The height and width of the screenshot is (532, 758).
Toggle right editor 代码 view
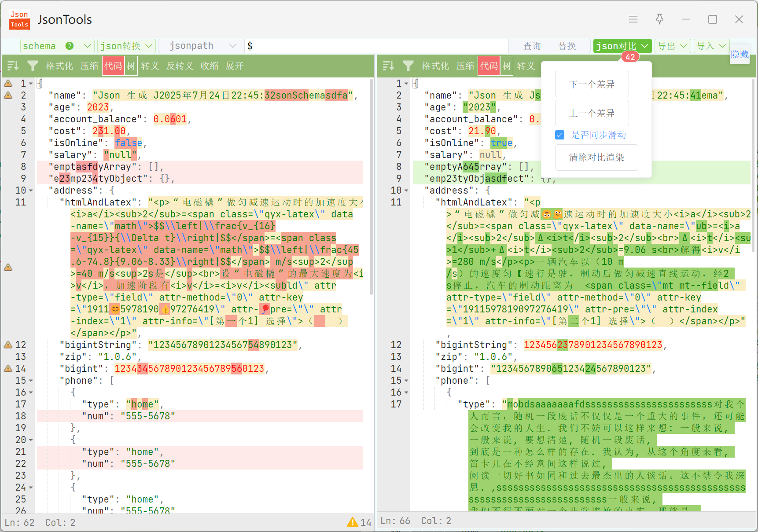click(489, 66)
